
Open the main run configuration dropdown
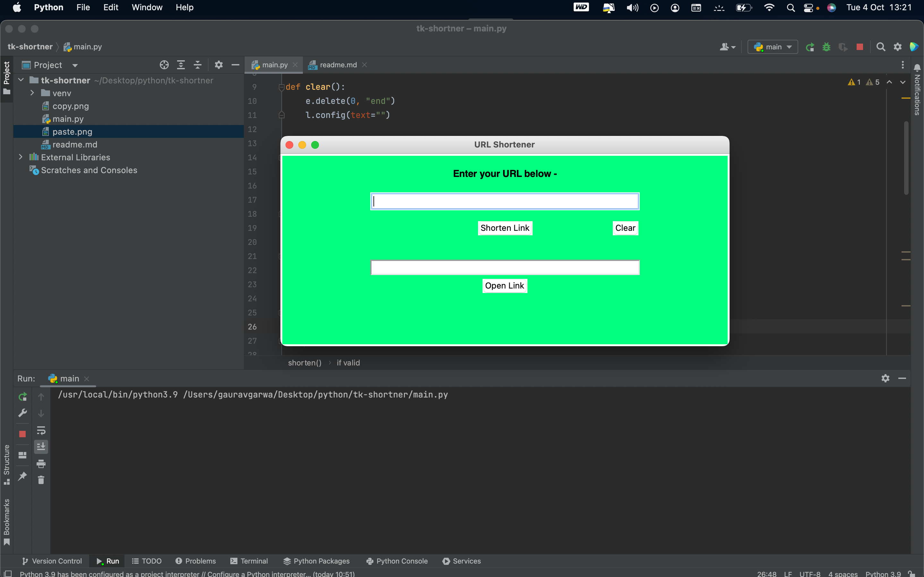(773, 46)
